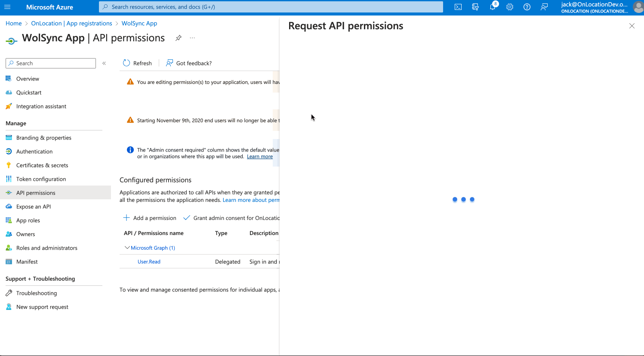Viewport: 644px width, 356px height.
Task: Click the 'Delegated' type cell
Action: 228,262
